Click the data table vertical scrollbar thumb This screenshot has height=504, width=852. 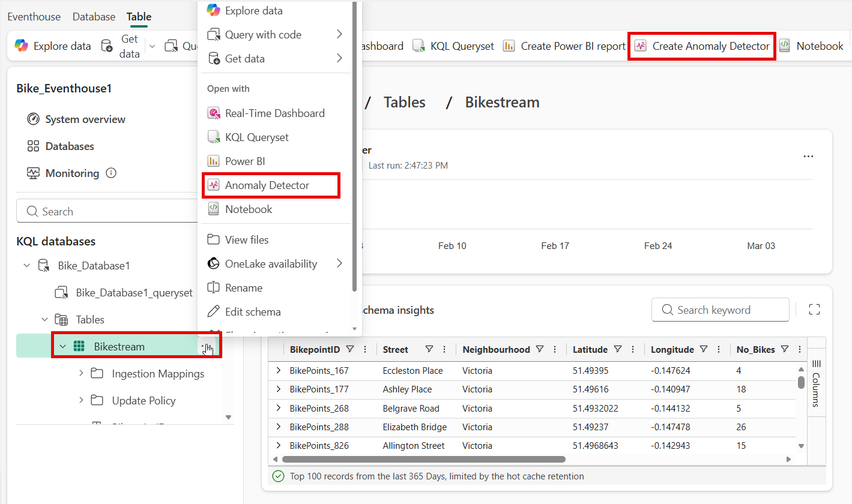[x=801, y=382]
